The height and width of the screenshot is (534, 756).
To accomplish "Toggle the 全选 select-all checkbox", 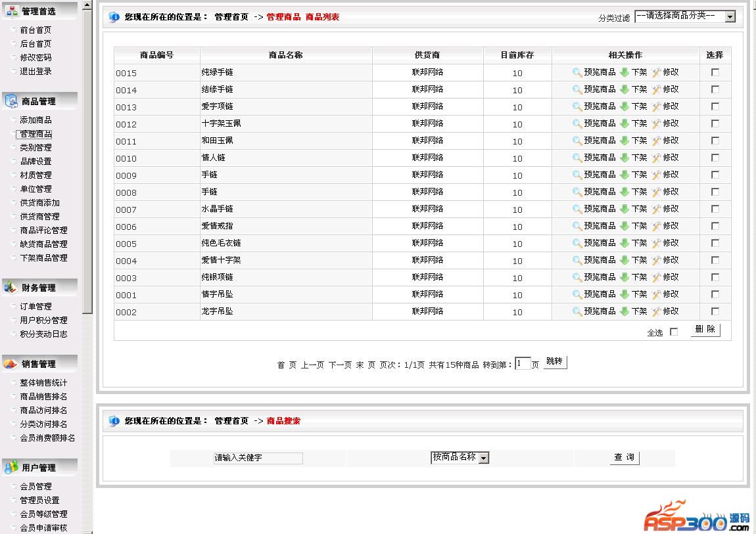I will 674,332.
